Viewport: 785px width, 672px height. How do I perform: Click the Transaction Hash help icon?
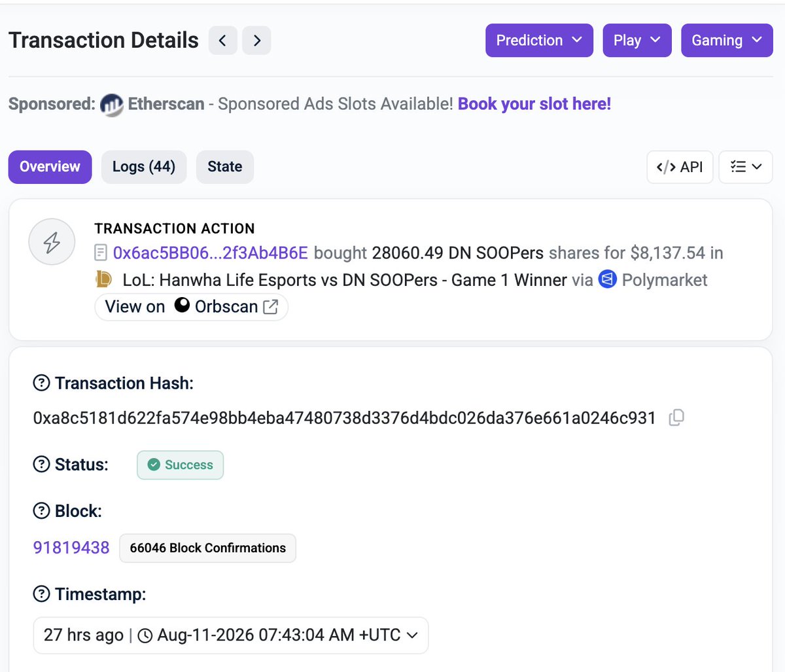click(x=41, y=383)
